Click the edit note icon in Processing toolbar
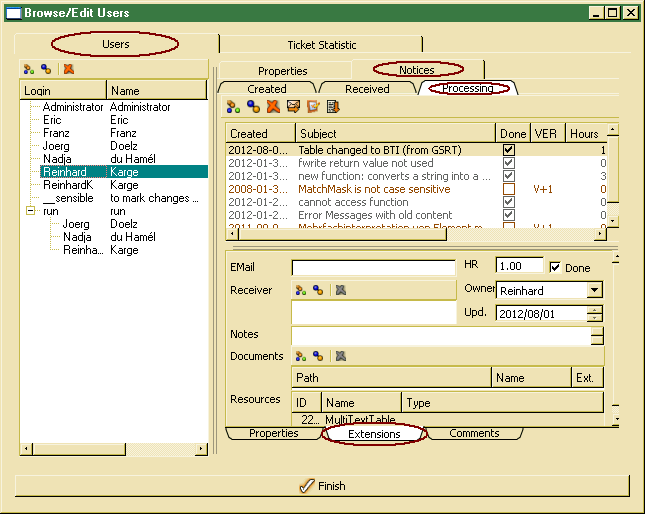645x514 pixels. [x=313, y=107]
